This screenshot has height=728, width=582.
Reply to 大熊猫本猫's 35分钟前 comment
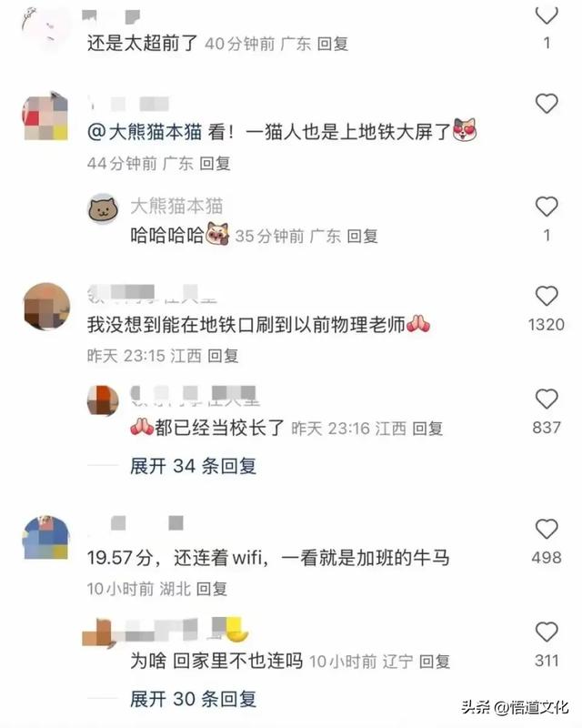pos(363,236)
